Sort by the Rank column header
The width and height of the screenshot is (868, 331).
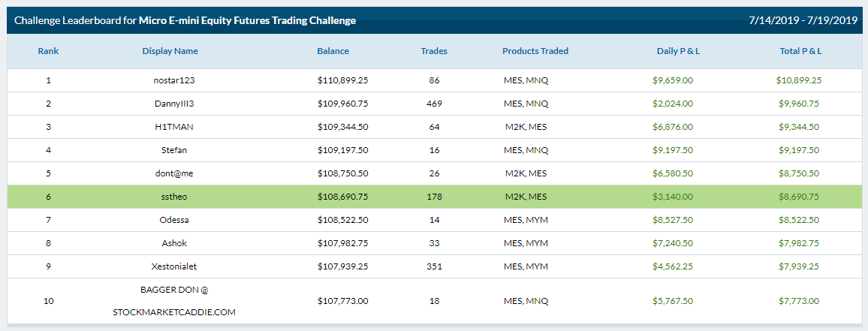point(48,51)
